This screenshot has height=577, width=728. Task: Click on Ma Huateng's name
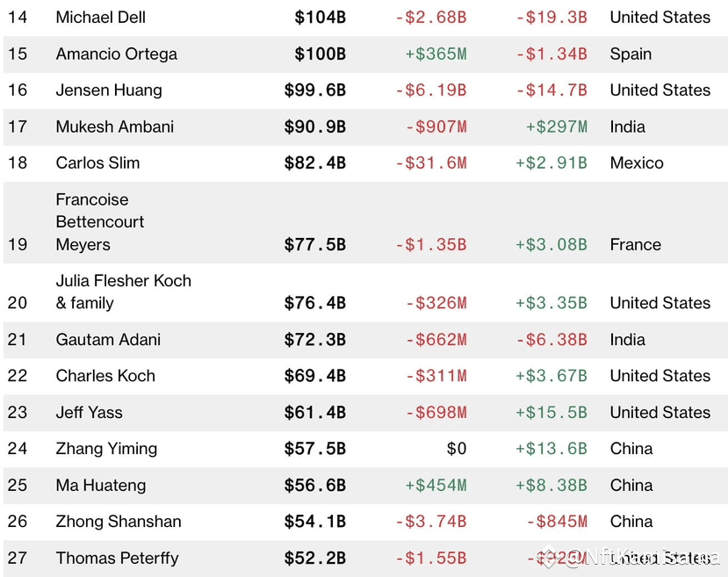[x=101, y=486]
